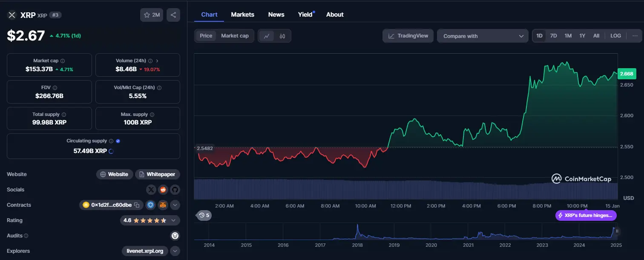Click contract address 0x1d2f...c60dbe pill

point(112,205)
